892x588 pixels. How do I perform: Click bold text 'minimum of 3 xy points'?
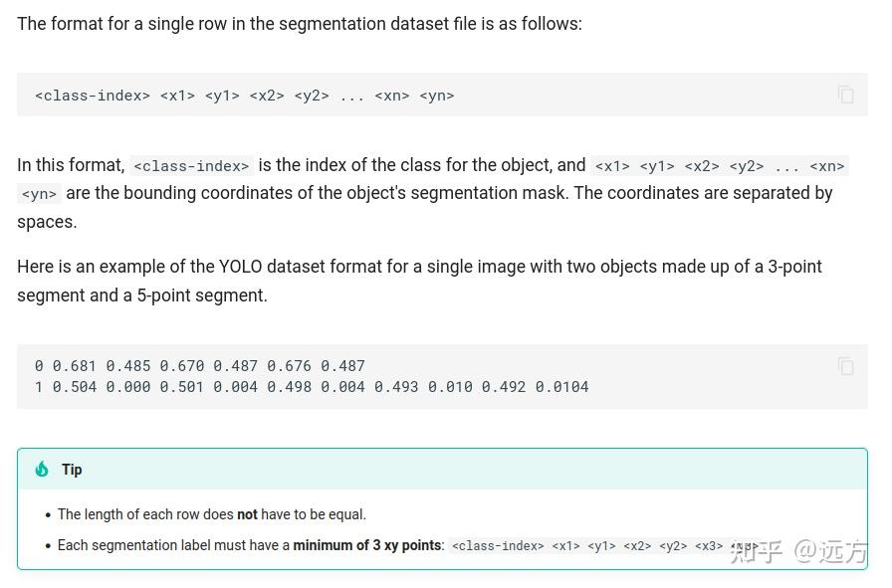tap(367, 545)
